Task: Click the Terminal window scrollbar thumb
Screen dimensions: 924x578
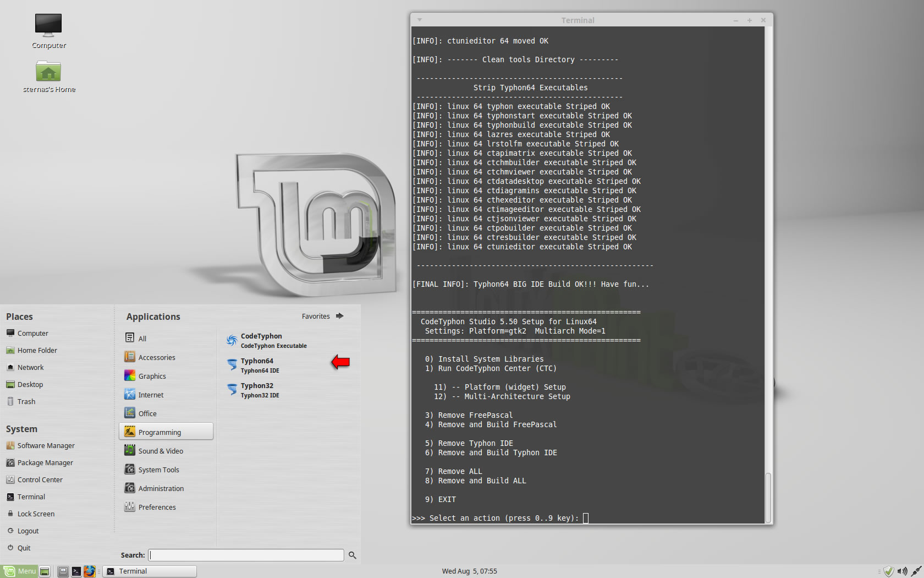Action: (x=768, y=497)
